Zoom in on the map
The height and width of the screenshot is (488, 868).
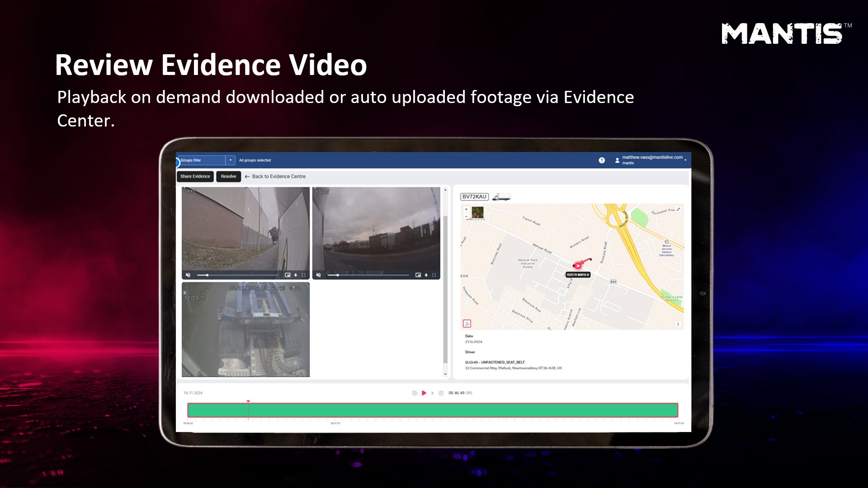click(466, 209)
